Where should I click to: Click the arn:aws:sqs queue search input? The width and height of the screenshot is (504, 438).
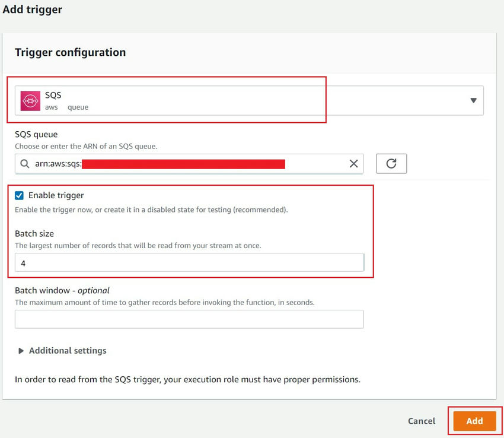tap(178, 164)
